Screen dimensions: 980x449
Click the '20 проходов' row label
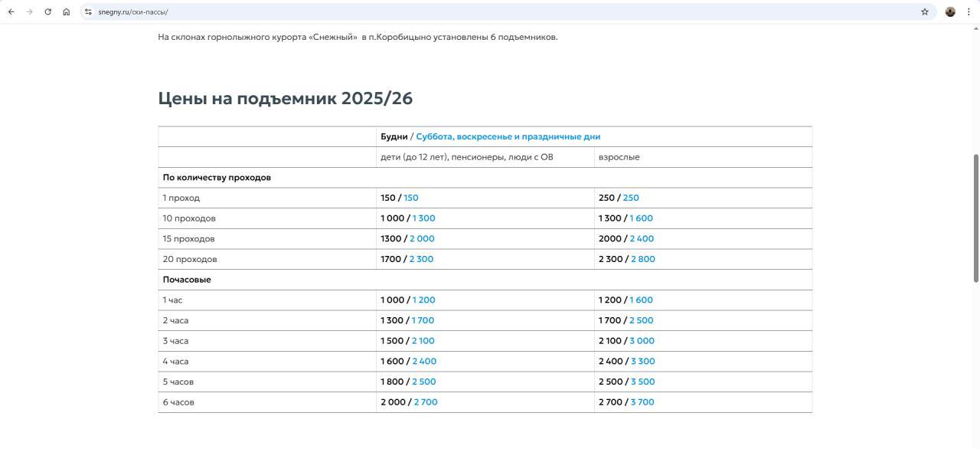189,259
